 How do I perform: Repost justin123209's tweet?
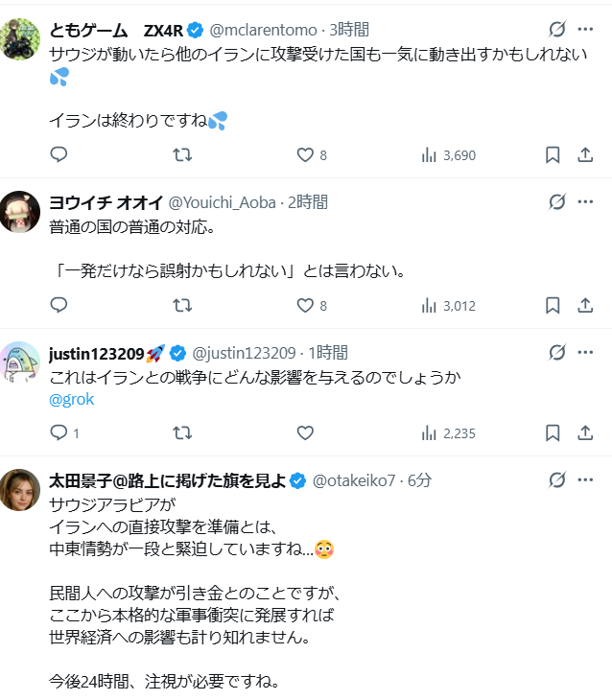tap(181, 432)
